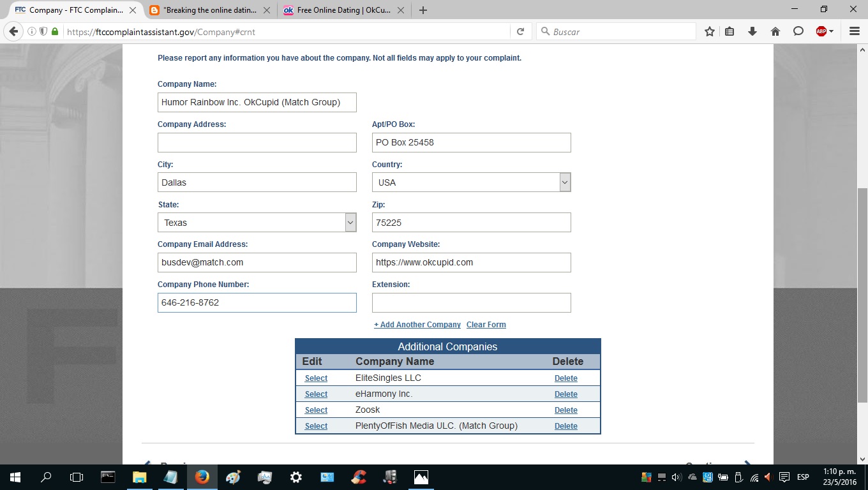Open Task View on the taskbar
868x490 pixels.
77,477
